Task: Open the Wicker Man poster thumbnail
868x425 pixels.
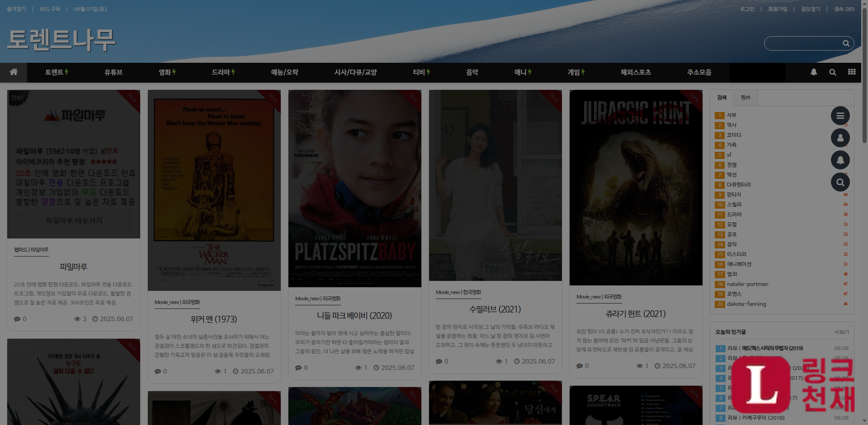Action: [214, 191]
